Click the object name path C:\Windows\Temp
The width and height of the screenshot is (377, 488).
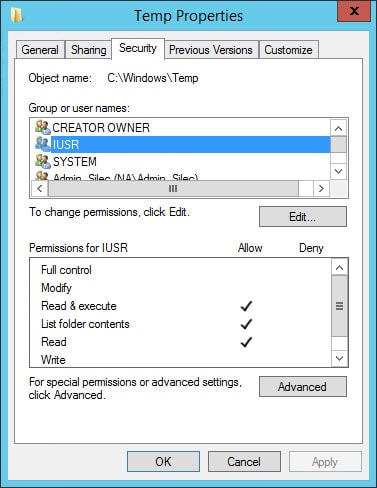pos(153,78)
